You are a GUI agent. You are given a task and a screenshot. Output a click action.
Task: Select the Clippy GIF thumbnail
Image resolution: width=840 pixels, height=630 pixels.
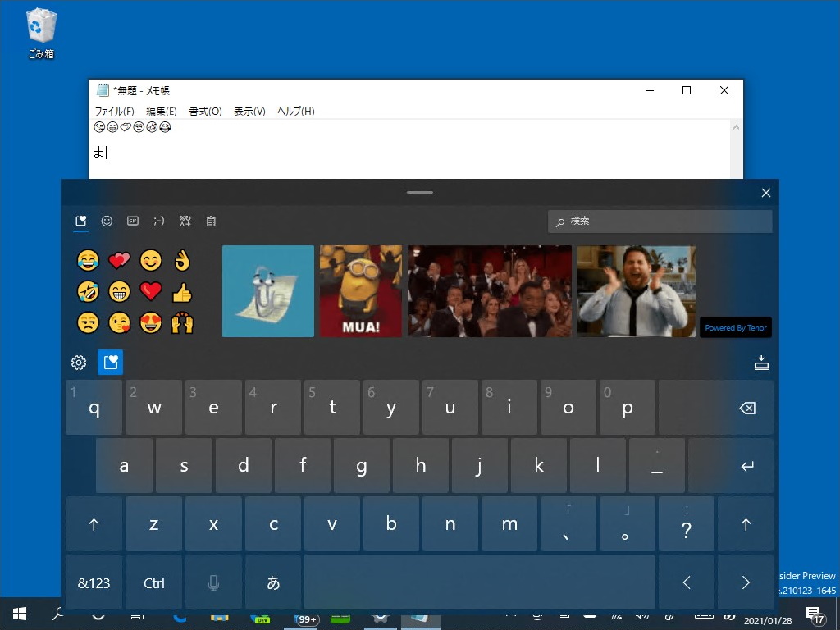(x=267, y=291)
